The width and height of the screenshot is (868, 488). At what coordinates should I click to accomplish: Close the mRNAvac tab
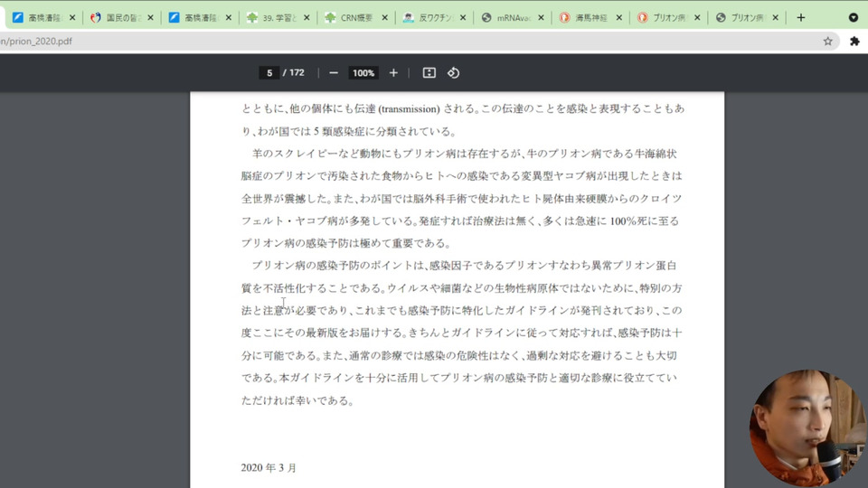pos(541,18)
